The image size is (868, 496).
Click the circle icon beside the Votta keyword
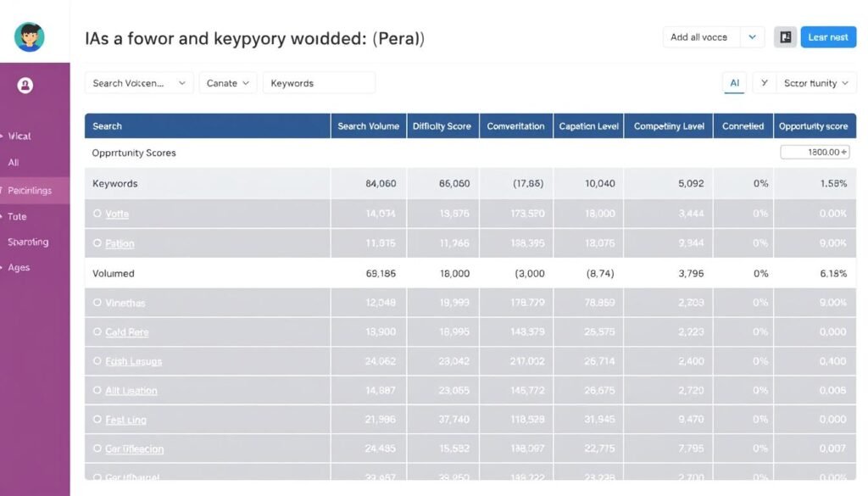pyautogui.click(x=98, y=214)
